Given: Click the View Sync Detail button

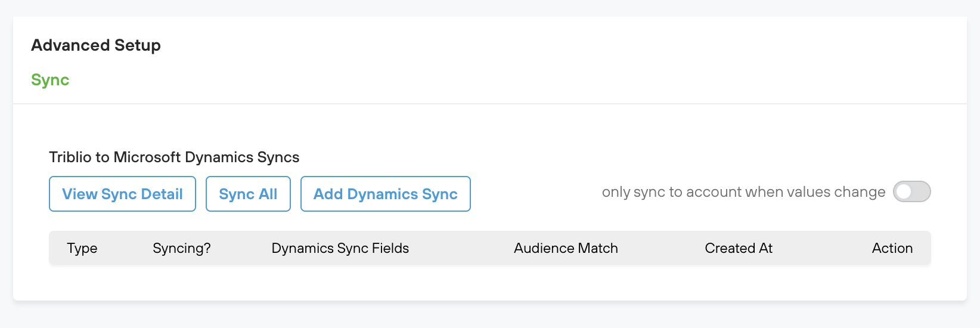Looking at the screenshot, I should click(x=122, y=194).
